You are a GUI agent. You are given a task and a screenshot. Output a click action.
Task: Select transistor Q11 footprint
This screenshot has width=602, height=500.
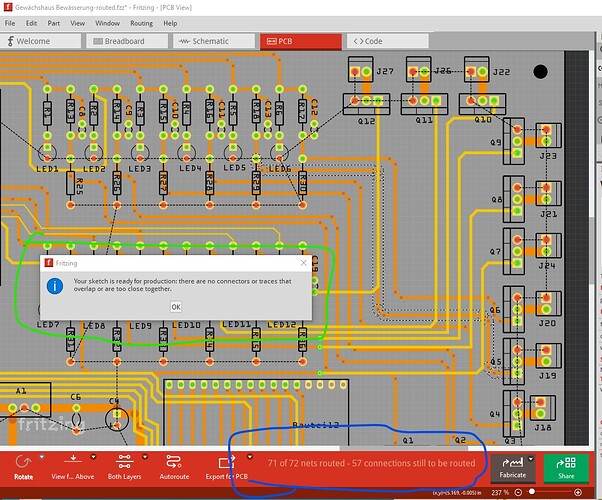pos(424,104)
